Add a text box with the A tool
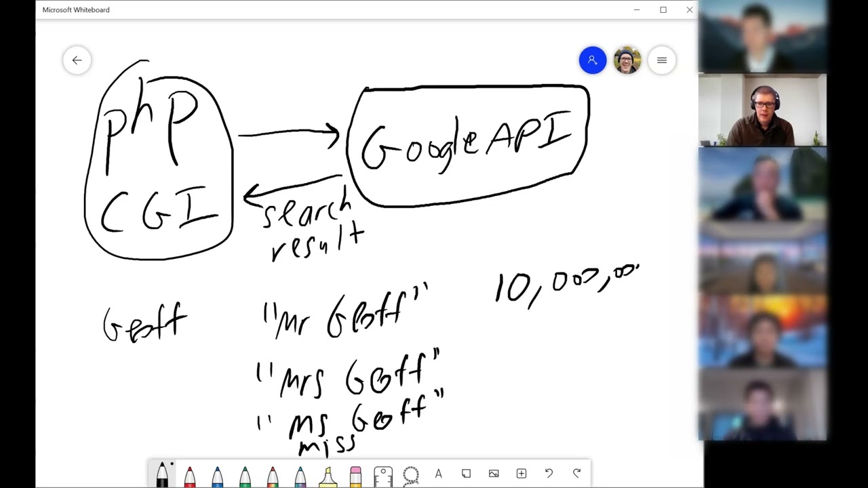The image size is (868, 488). (438, 474)
